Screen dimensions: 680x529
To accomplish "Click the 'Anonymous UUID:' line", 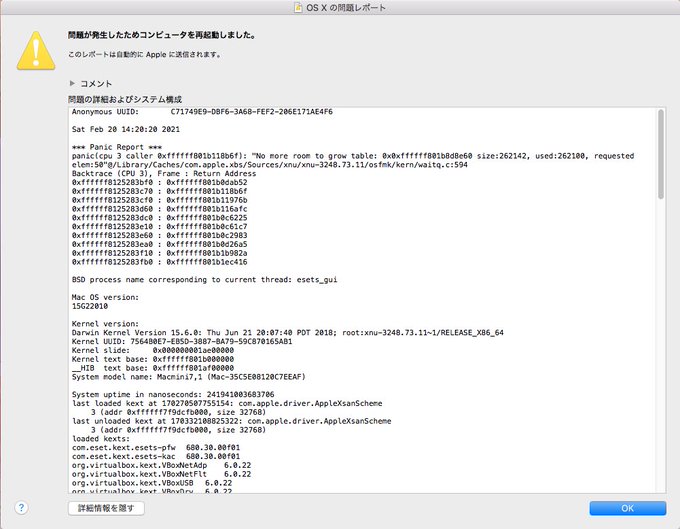I will tap(202, 112).
